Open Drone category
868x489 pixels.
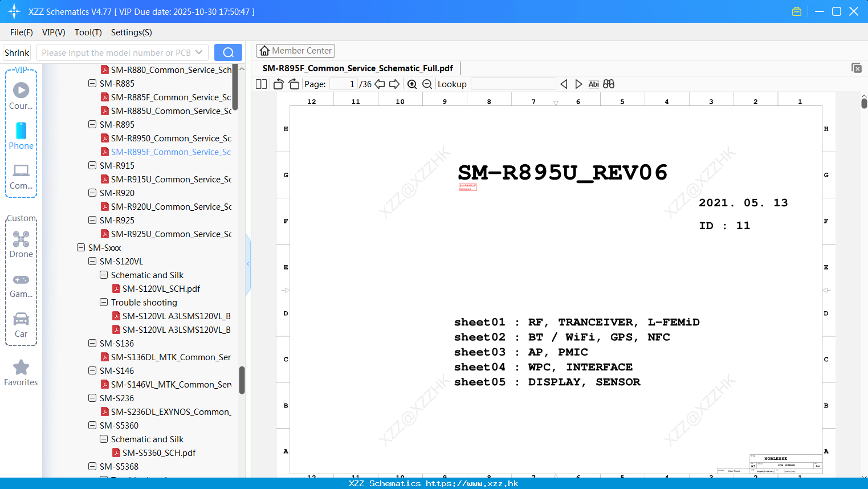(x=21, y=244)
